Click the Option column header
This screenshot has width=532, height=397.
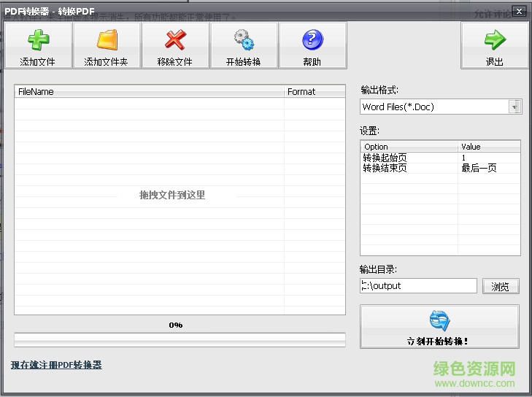point(409,147)
